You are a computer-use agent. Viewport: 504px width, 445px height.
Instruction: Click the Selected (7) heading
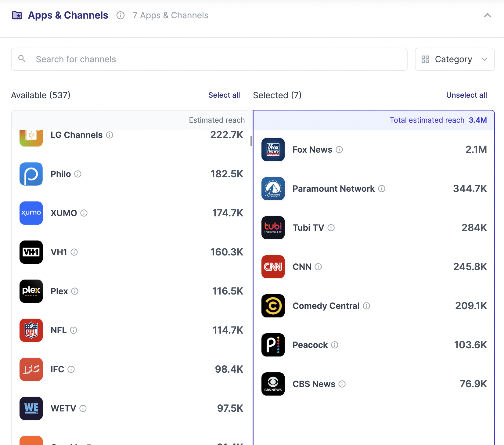[277, 95]
